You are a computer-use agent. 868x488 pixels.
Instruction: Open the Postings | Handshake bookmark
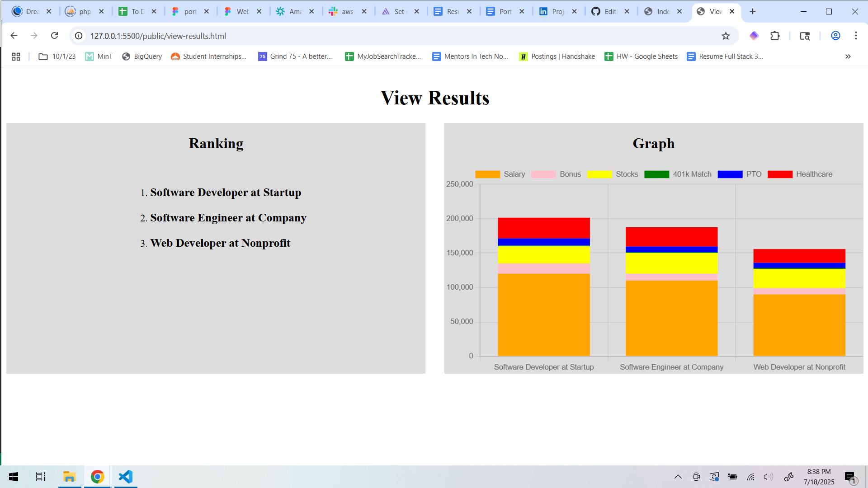click(x=557, y=56)
